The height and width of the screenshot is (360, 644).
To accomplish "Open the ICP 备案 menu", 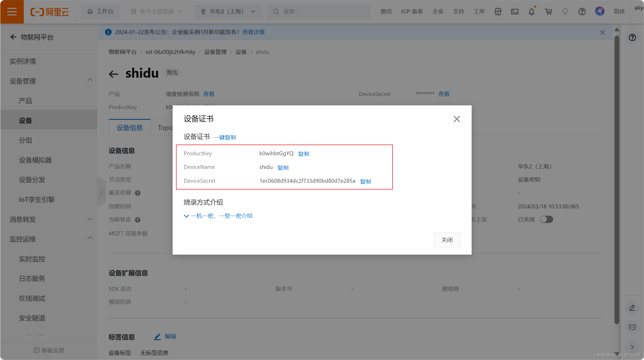I will (412, 12).
